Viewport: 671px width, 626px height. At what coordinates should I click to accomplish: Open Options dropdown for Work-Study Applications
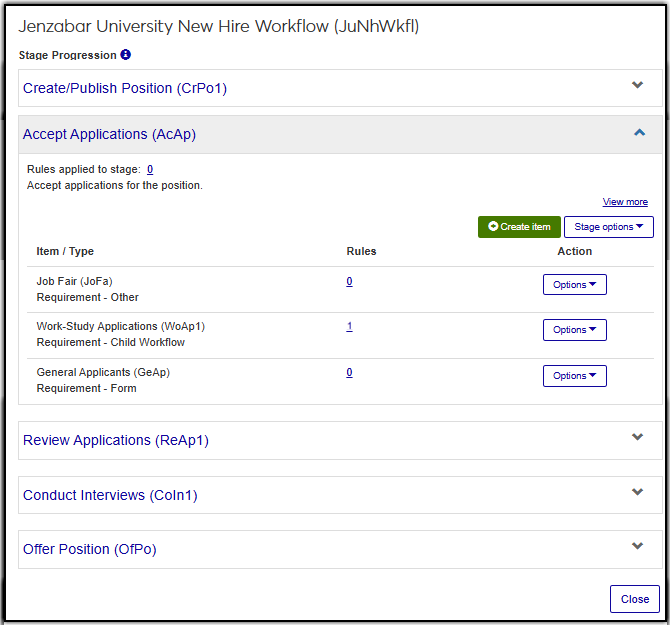point(574,330)
